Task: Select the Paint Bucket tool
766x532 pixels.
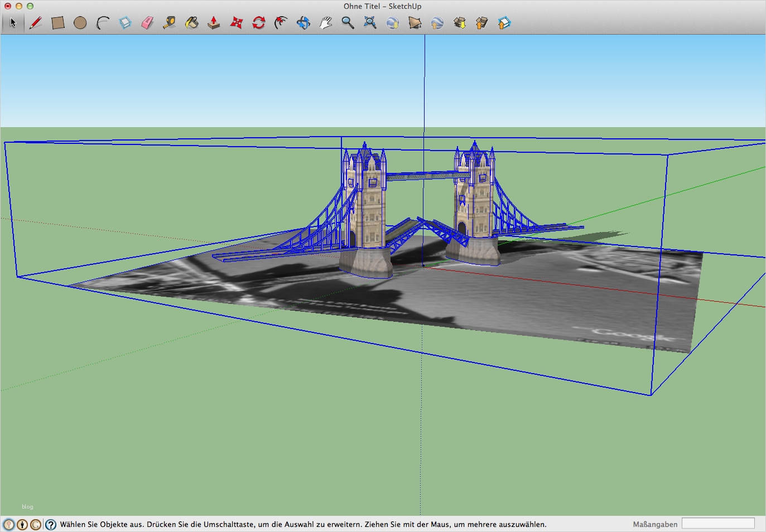Action: coord(192,23)
